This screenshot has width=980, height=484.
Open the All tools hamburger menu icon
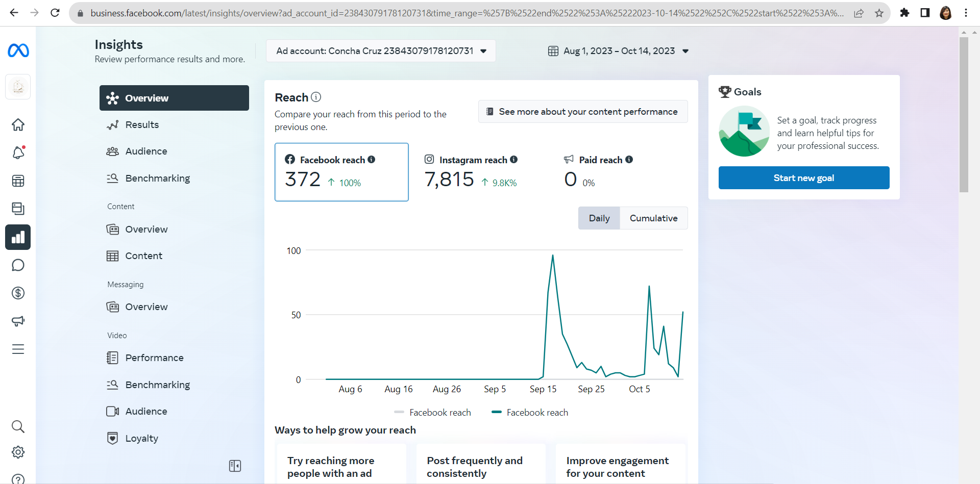(x=18, y=349)
